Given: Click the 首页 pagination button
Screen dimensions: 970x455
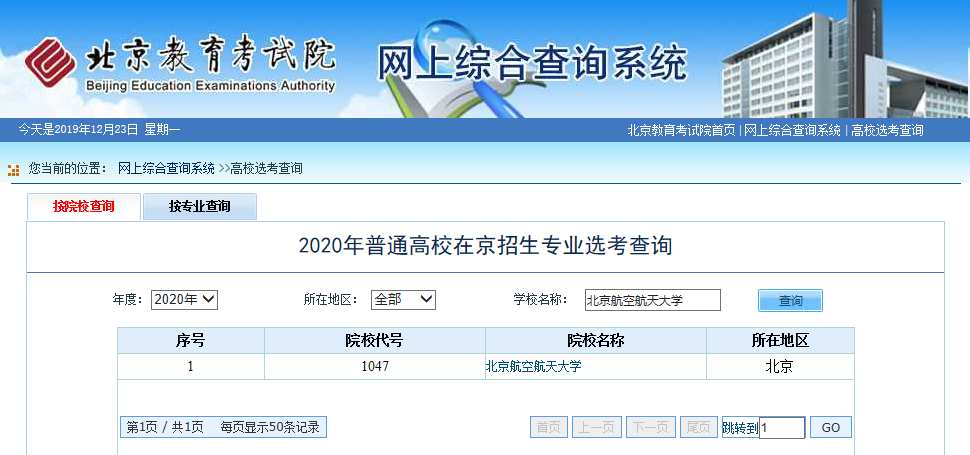Looking at the screenshot, I should 549,427.
